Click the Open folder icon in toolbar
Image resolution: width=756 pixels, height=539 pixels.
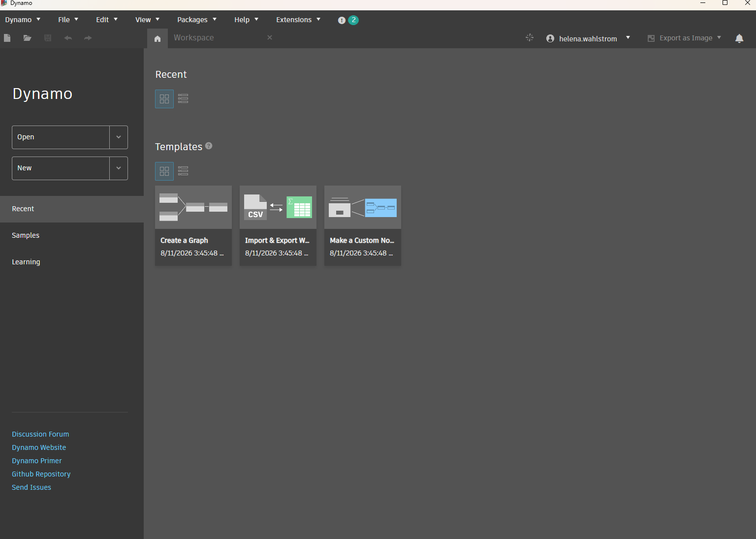tap(28, 38)
